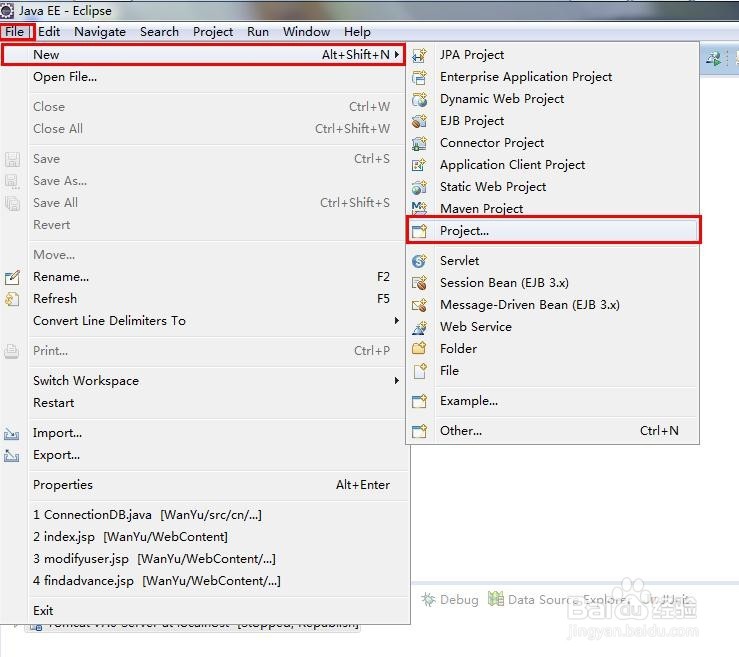
Task: Choose Properties in the File menu
Action: pos(203,485)
